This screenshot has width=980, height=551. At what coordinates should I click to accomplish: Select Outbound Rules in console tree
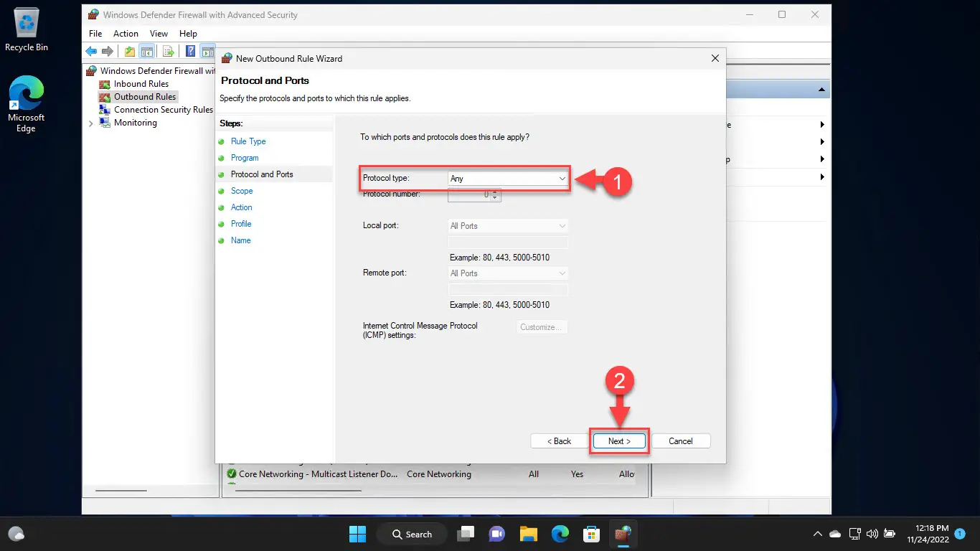pos(144,97)
